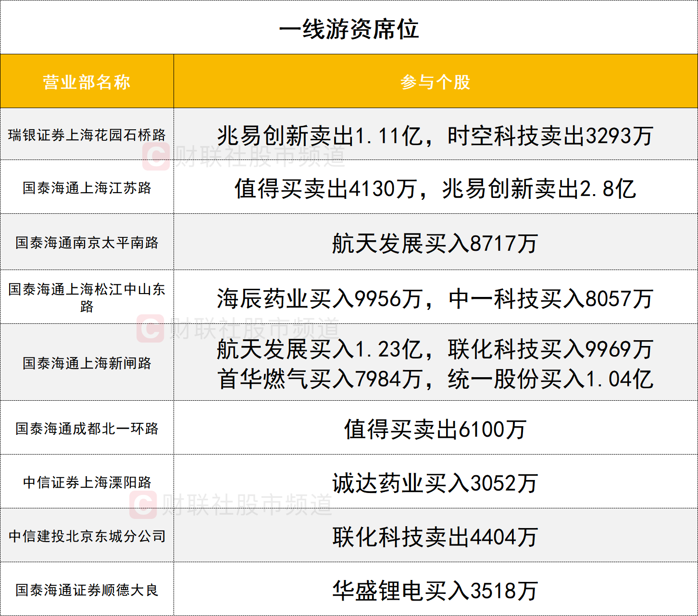Select the 国泰海通南京太平南路 cell

[x=87, y=242]
